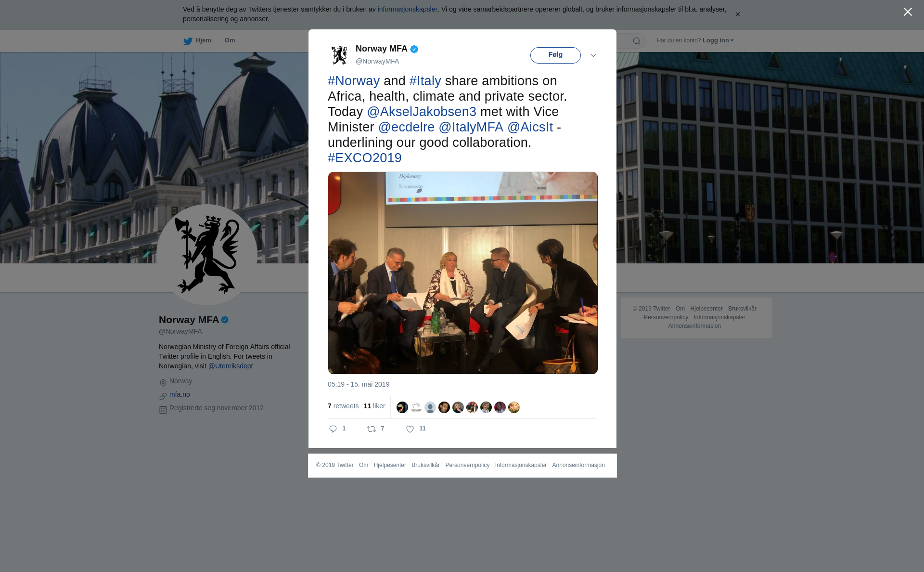Click the reply speech bubble icon
This screenshot has height=572, width=924.
pos(333,429)
